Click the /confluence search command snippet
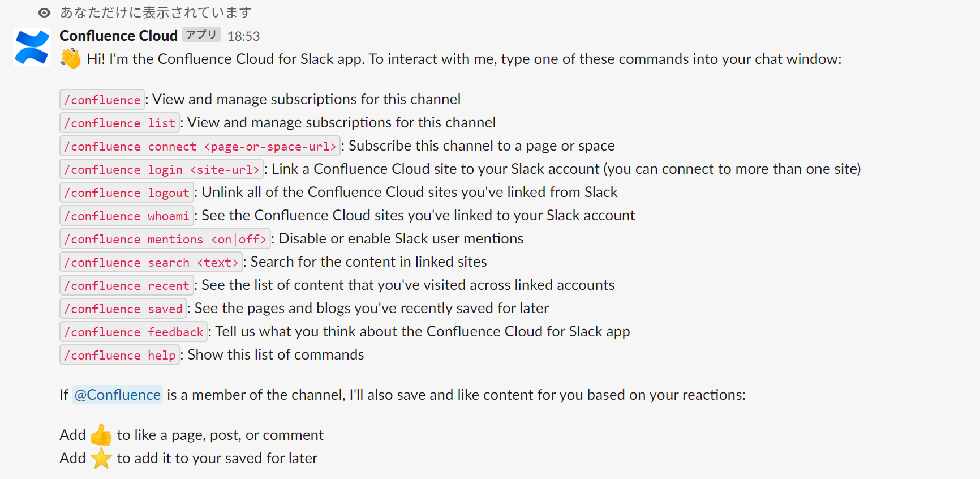Image resolution: width=980 pixels, height=479 pixels. (x=151, y=262)
